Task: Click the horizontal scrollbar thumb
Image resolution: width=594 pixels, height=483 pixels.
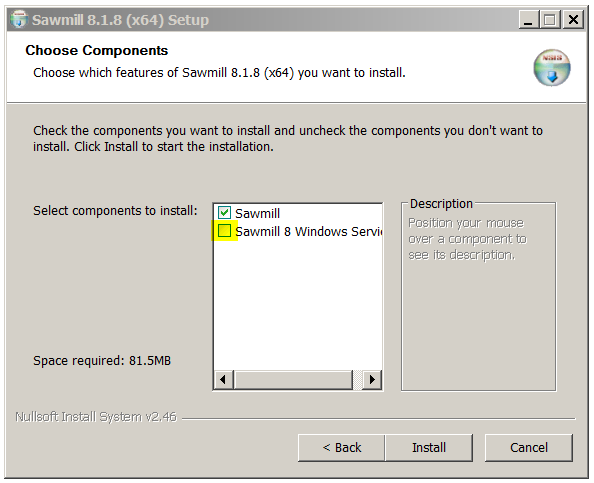Action: [x=293, y=379]
